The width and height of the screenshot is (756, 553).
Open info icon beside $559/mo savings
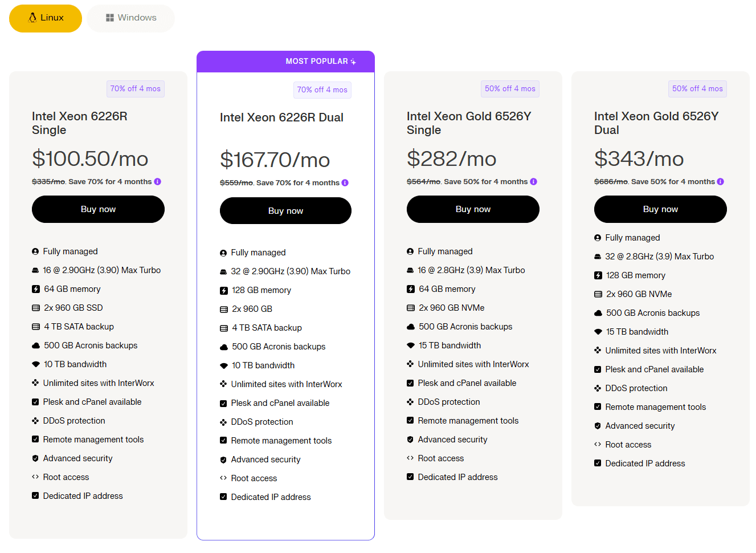coord(345,183)
